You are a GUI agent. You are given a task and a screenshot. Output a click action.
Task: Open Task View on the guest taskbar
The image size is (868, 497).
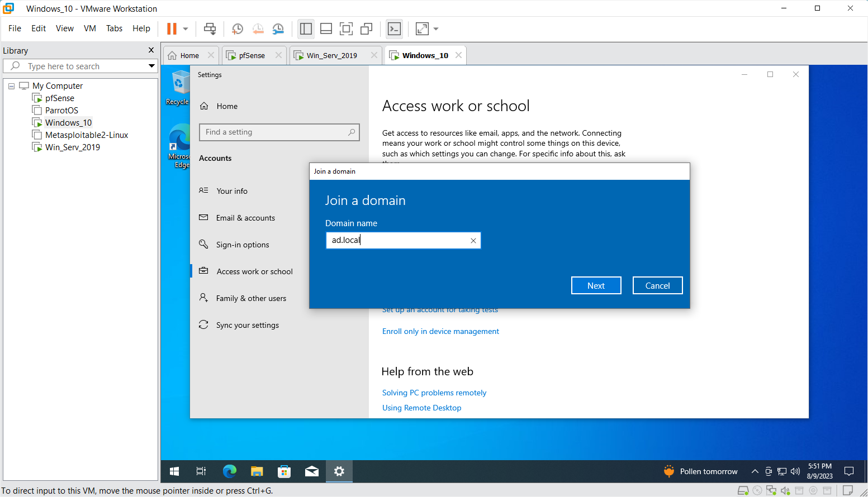click(201, 471)
